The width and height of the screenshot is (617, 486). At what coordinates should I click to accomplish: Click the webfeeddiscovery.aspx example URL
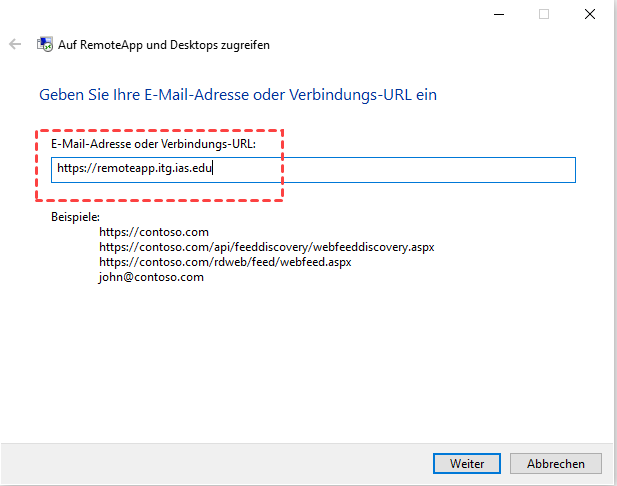click(x=266, y=247)
